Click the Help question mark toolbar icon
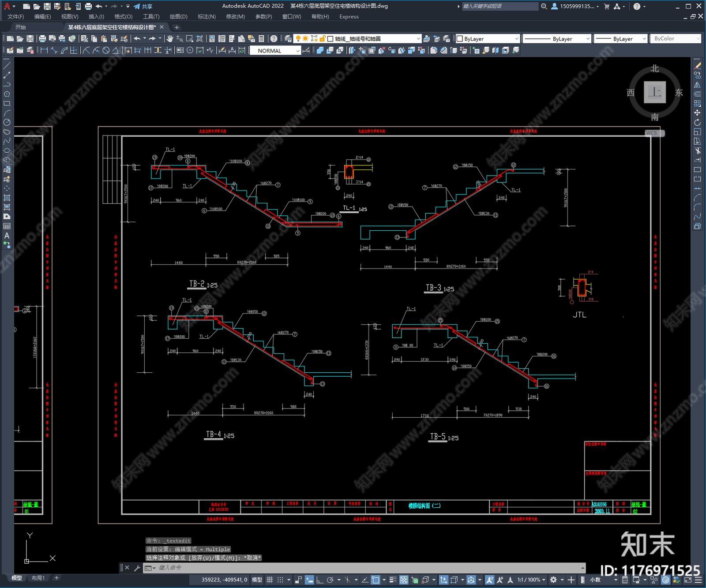The image size is (706, 588). (x=274, y=39)
